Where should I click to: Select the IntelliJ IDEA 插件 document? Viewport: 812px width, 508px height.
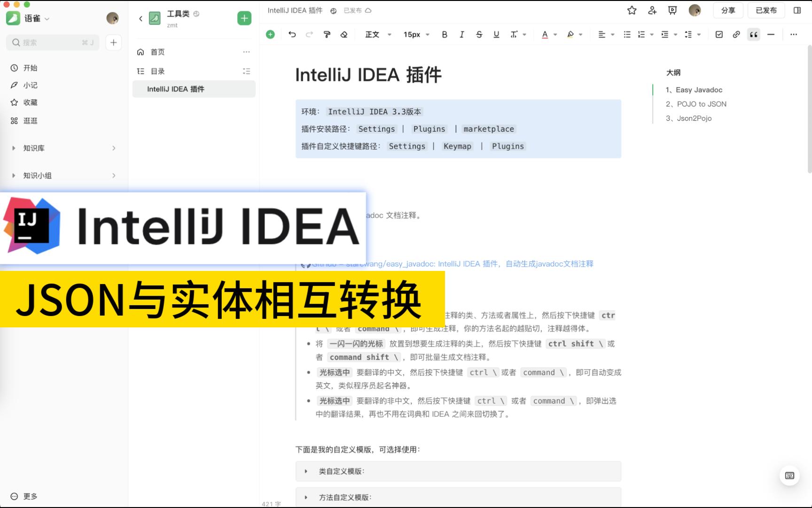click(194, 89)
